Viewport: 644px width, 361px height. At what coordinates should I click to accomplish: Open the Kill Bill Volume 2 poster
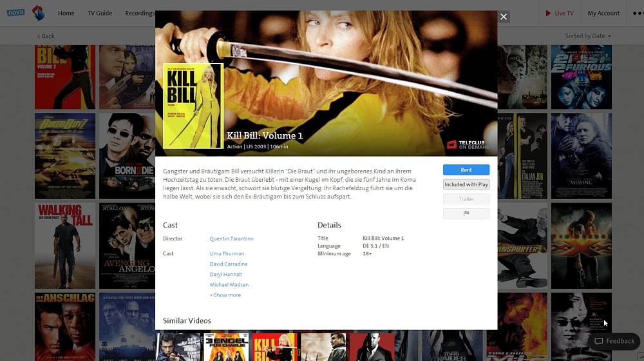[x=65, y=77]
